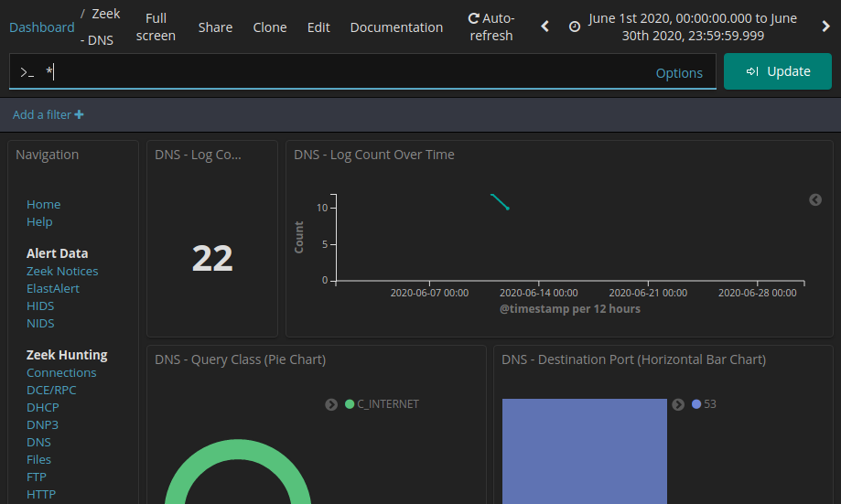841x504 pixels.
Task: Open DCE/RPC dashboard link
Action: tap(51, 391)
